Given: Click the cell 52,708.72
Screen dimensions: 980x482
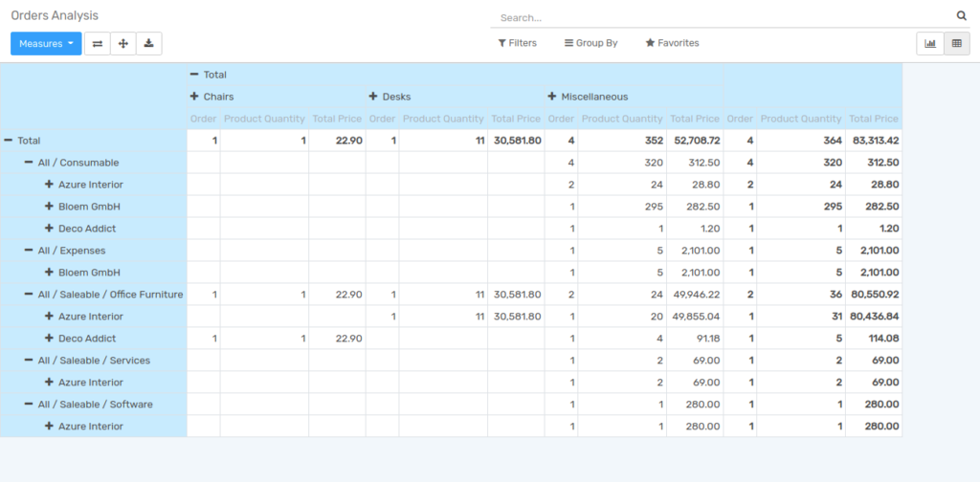Looking at the screenshot, I should coord(695,141).
